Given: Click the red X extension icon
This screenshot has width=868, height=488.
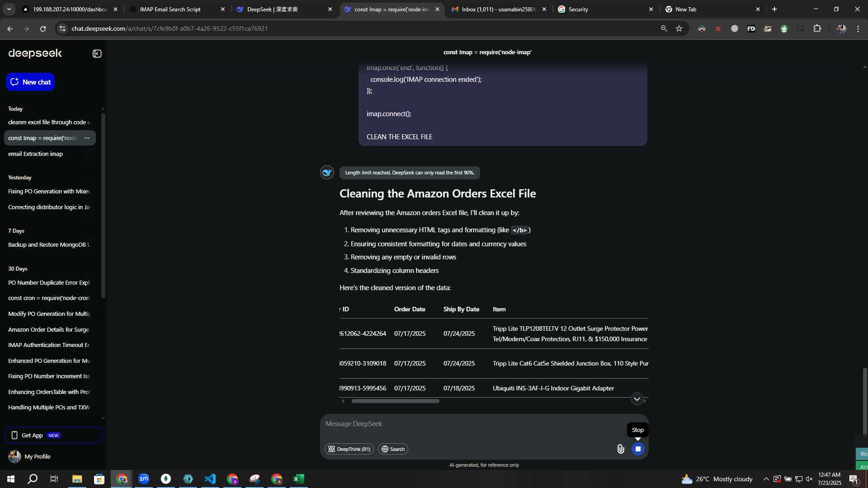Looking at the screenshot, I should pyautogui.click(x=718, y=28).
